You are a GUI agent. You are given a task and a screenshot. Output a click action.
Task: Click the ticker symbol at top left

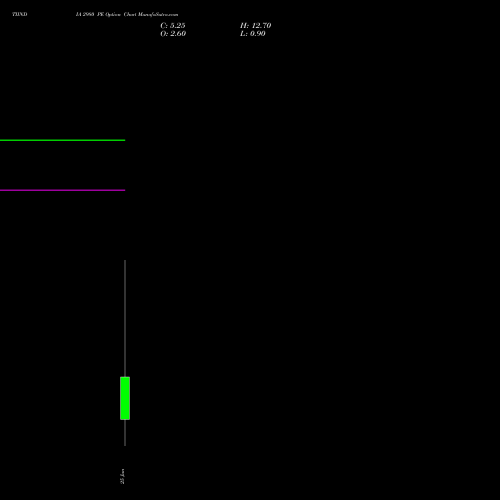coord(20,14)
